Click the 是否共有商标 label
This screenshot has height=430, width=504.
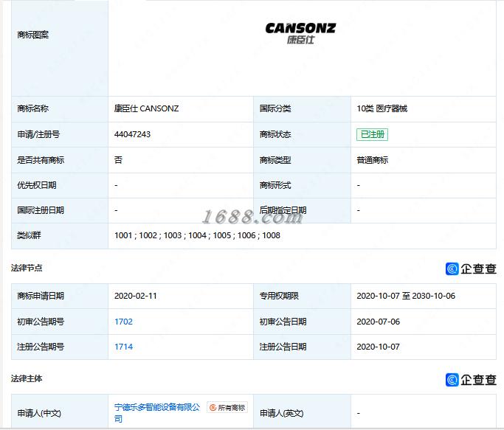(41, 160)
